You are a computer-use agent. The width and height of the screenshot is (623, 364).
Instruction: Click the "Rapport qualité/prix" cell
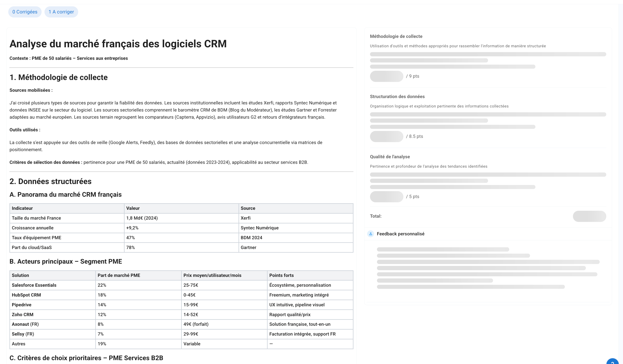click(x=310, y=315)
